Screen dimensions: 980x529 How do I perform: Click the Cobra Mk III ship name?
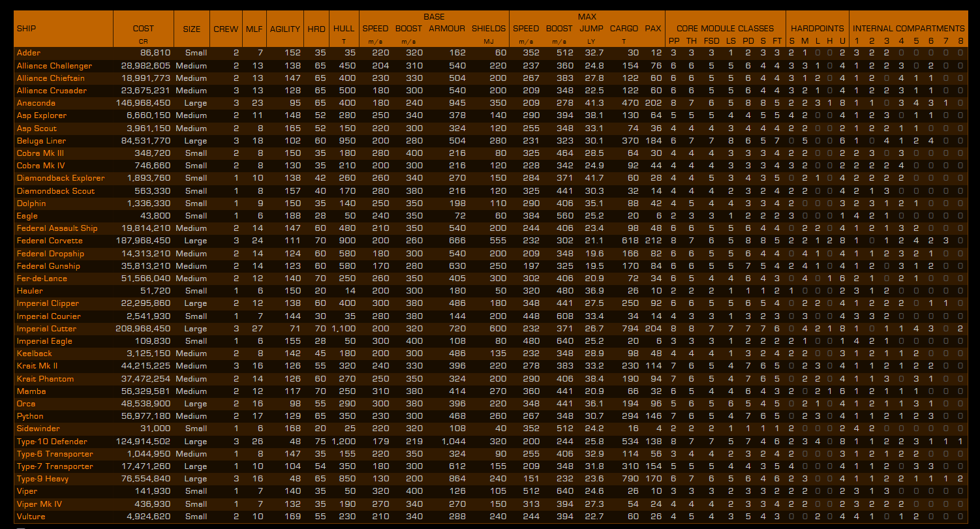[x=40, y=153]
